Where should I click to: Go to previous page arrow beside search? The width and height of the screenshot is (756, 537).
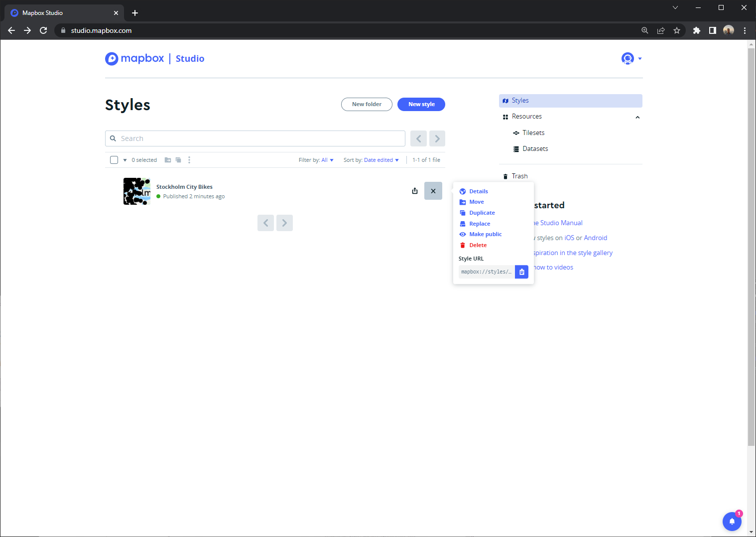coord(418,138)
